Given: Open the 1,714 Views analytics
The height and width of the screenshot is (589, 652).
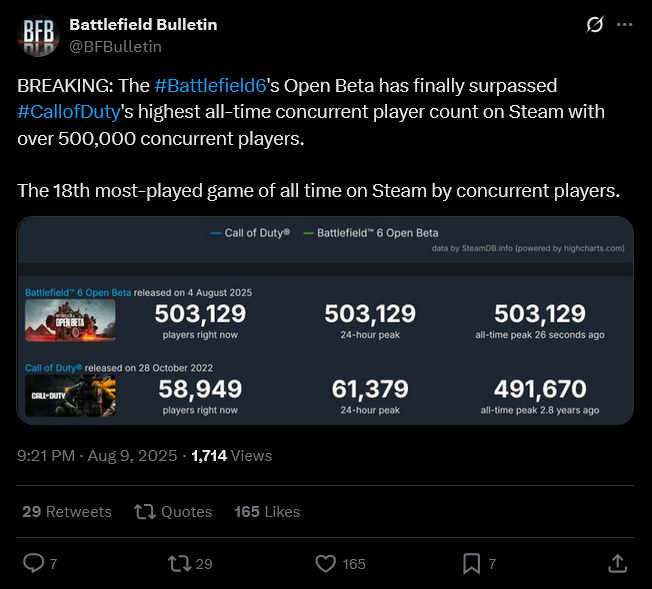Looking at the screenshot, I should tap(232, 456).
